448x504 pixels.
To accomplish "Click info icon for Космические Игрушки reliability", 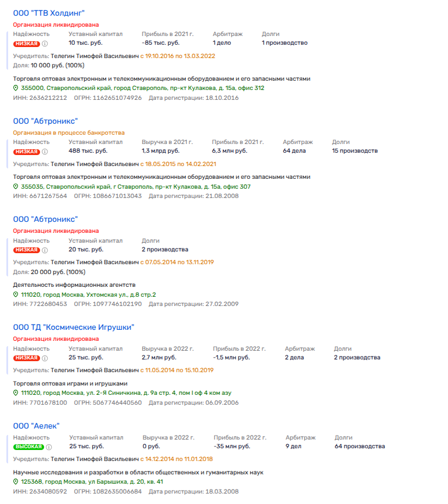I will 45,358.
